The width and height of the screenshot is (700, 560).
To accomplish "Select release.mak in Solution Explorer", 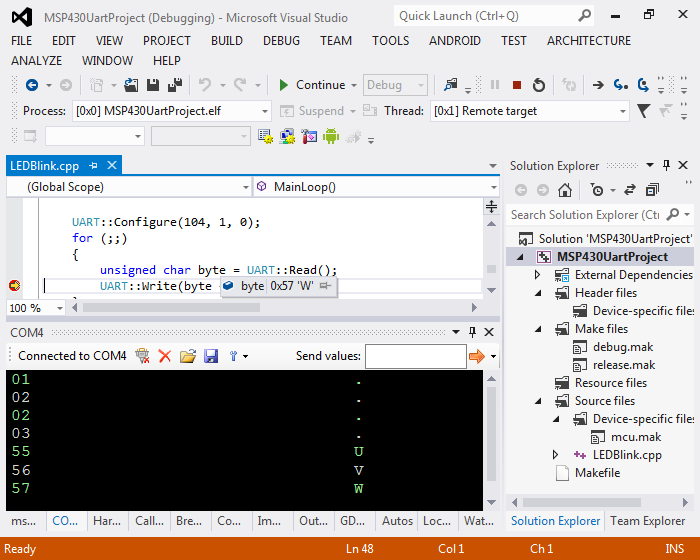I will (x=624, y=365).
